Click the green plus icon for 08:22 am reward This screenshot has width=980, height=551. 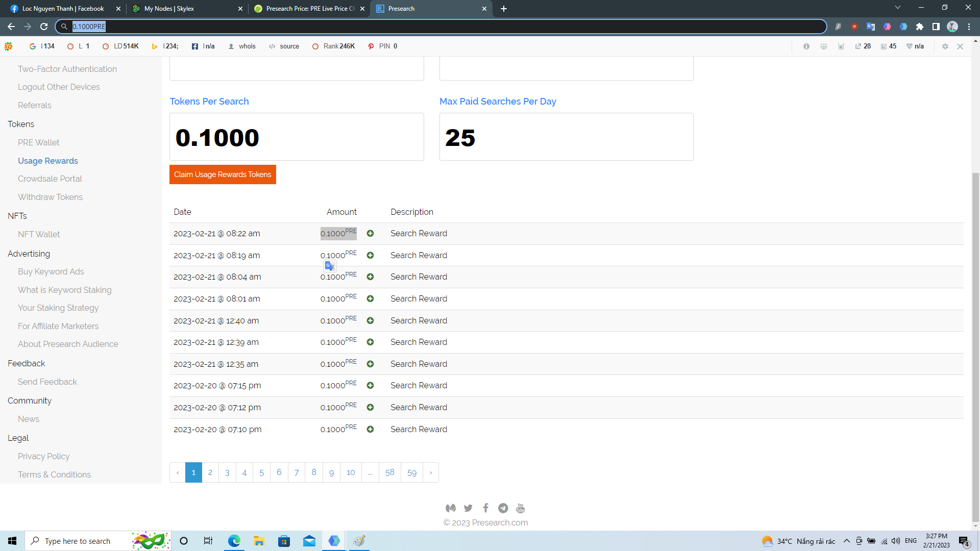coord(370,234)
